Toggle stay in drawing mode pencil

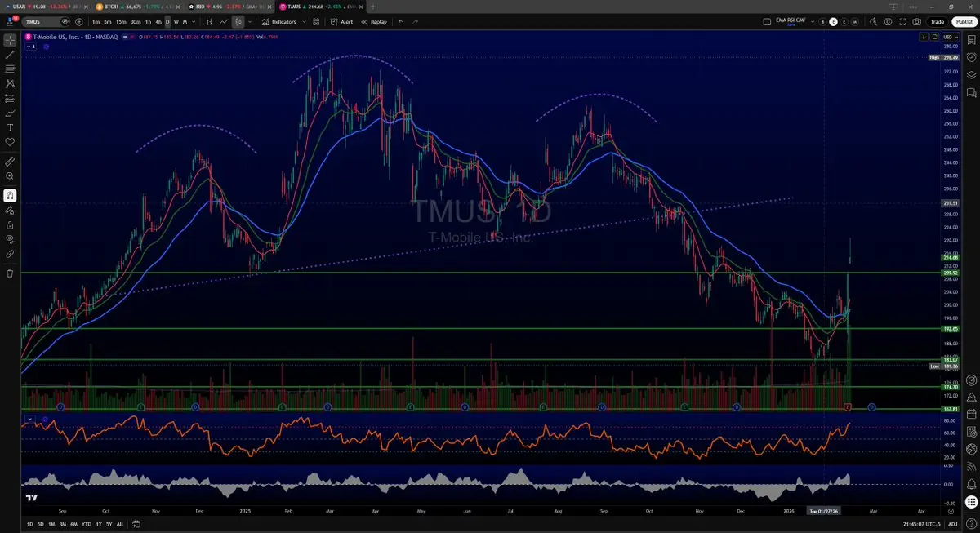(x=10, y=210)
